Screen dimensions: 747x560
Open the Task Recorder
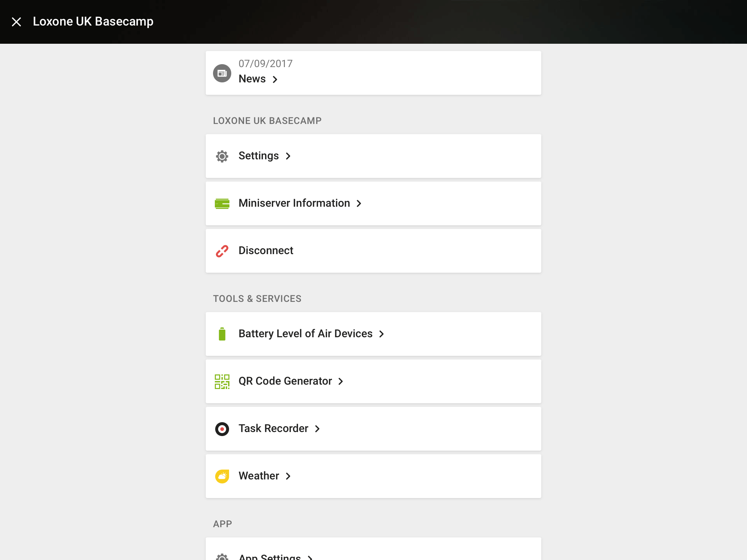(x=373, y=429)
